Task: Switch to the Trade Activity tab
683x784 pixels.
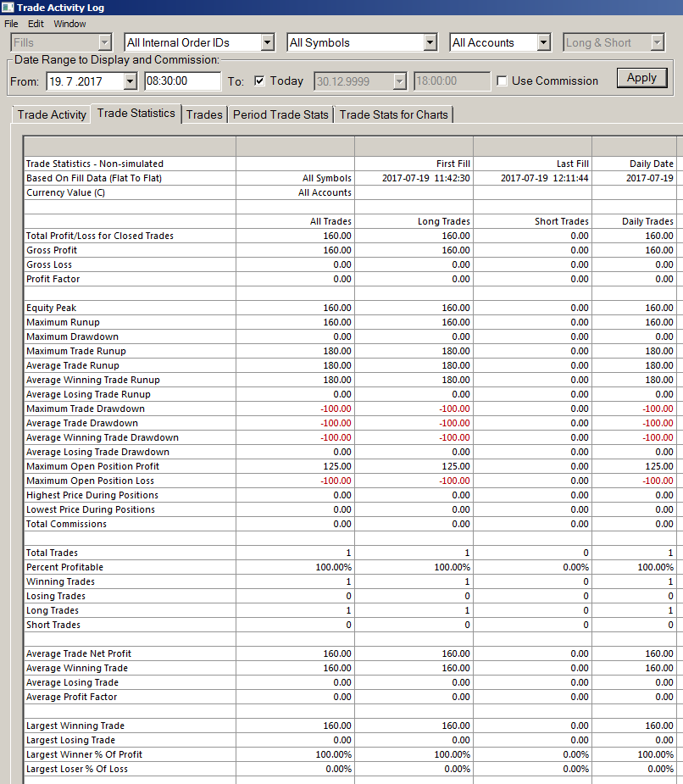Action: (52, 114)
